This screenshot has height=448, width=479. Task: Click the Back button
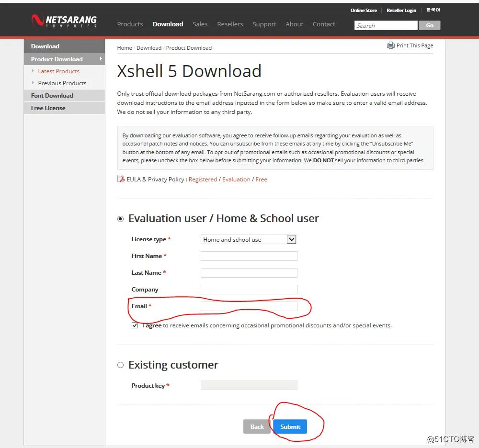pos(257,426)
